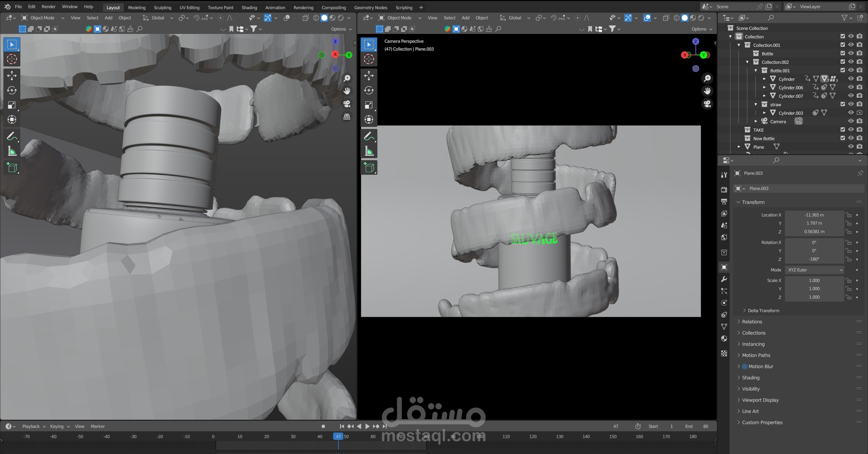Open the Modifiers wrench properties tab
This screenshot has height=454, width=868.
coord(724,279)
